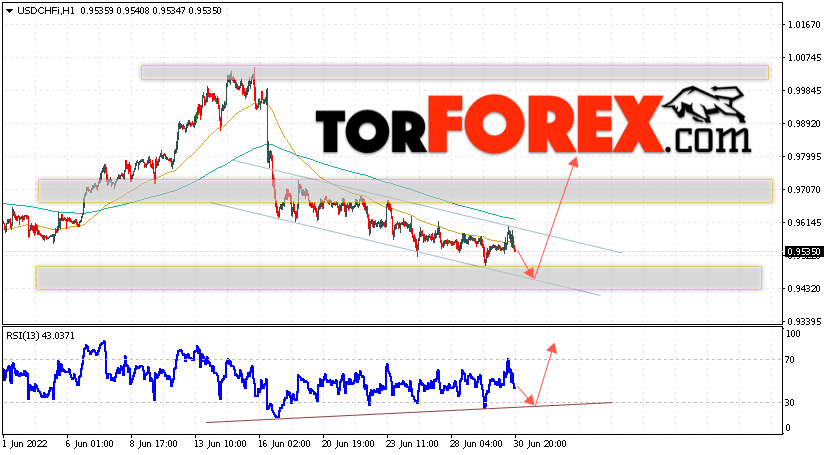
Task: Select the 0.97995 price axis label
Action: pyautogui.click(x=804, y=157)
